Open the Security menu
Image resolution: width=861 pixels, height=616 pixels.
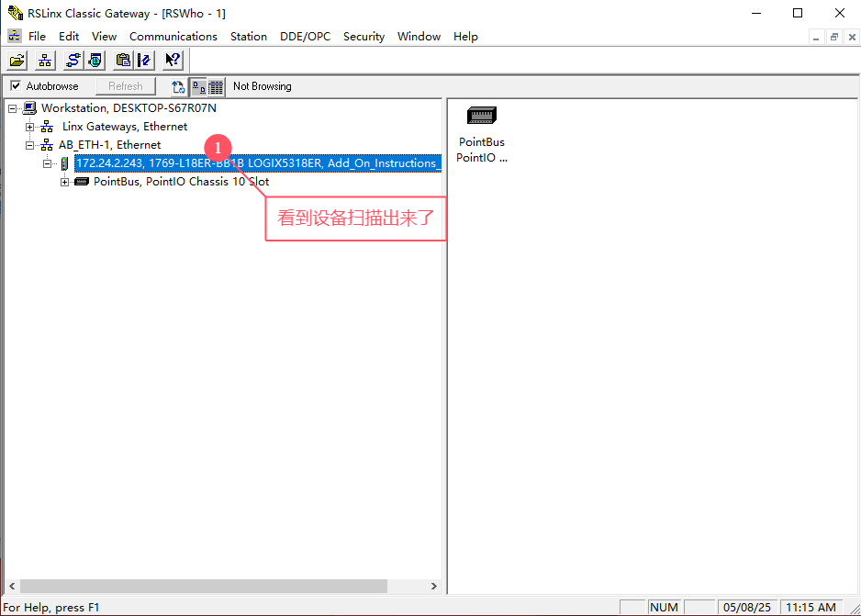click(x=363, y=36)
